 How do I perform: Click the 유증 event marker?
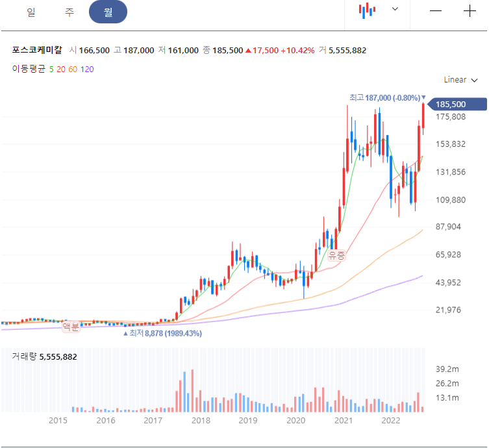coord(336,256)
